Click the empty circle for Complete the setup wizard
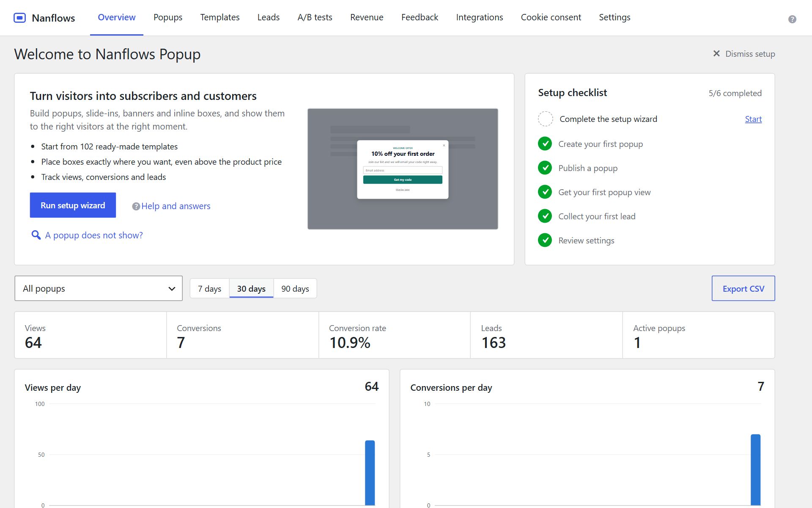Screen dimensions: 812x508 point(545,119)
